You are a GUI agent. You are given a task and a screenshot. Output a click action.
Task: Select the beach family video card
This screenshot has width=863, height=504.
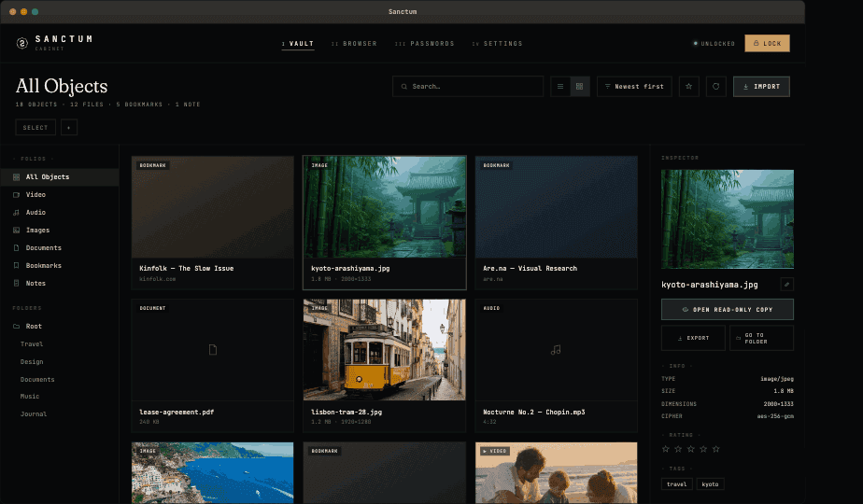coord(556,472)
